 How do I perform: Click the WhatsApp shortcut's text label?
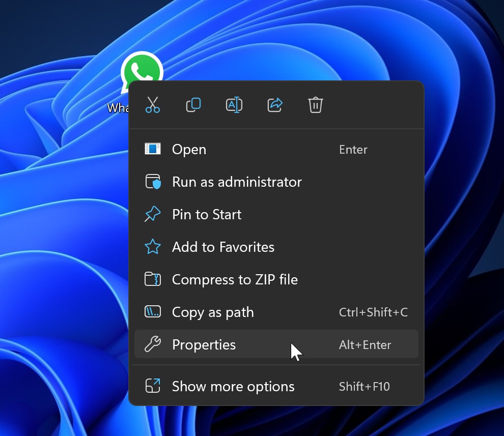click(118, 108)
